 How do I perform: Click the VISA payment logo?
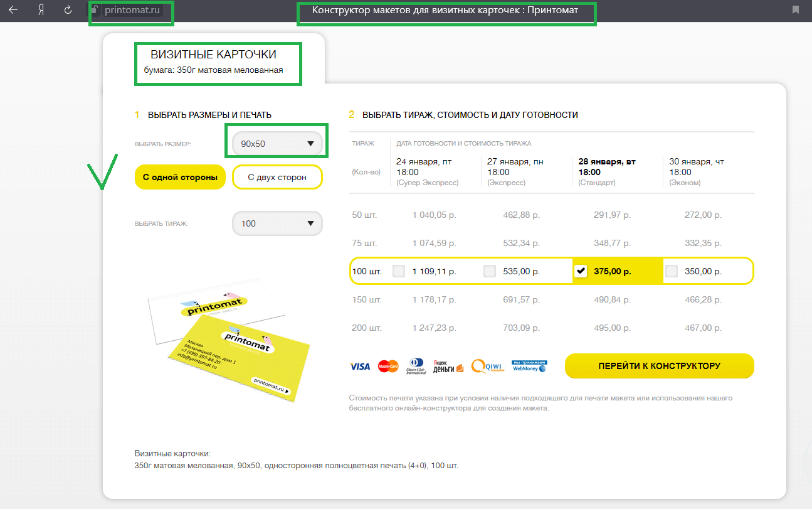pyautogui.click(x=360, y=367)
